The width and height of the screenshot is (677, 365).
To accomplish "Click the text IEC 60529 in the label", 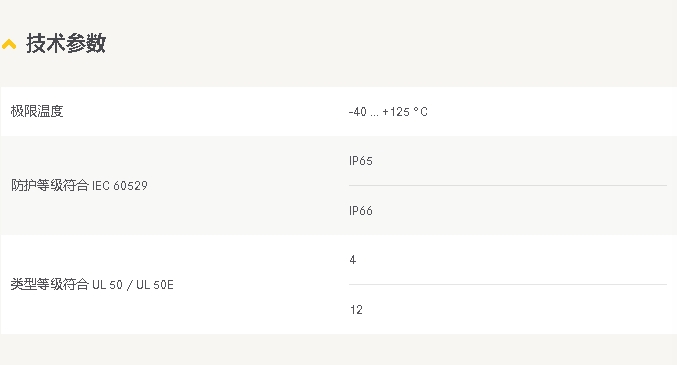I will (120, 186).
